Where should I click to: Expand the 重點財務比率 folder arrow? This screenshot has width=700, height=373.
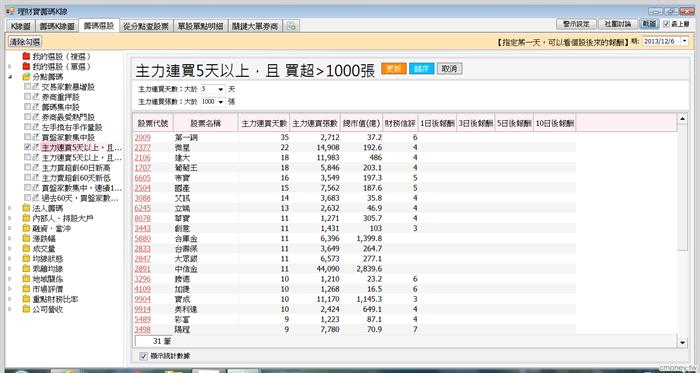pyautogui.click(x=10, y=299)
